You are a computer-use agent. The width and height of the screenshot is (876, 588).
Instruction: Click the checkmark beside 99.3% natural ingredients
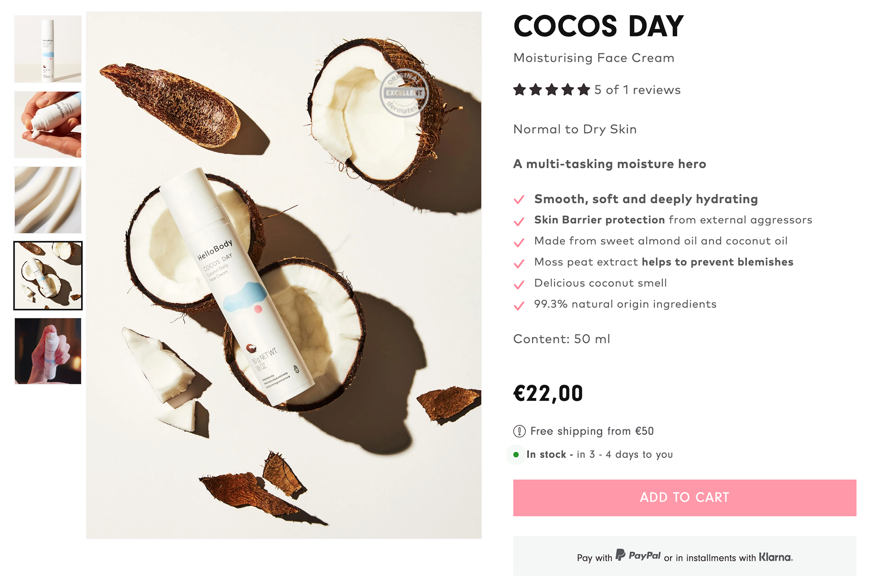[519, 306]
